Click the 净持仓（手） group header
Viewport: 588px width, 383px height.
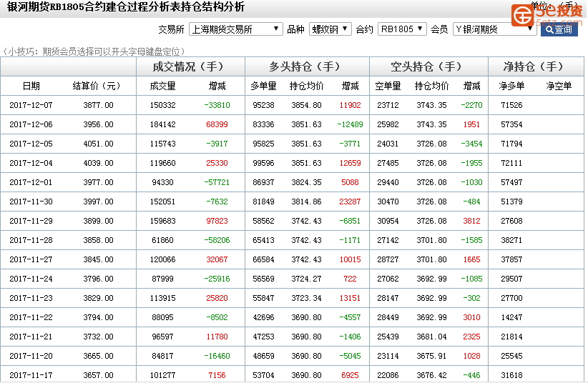tap(536, 66)
